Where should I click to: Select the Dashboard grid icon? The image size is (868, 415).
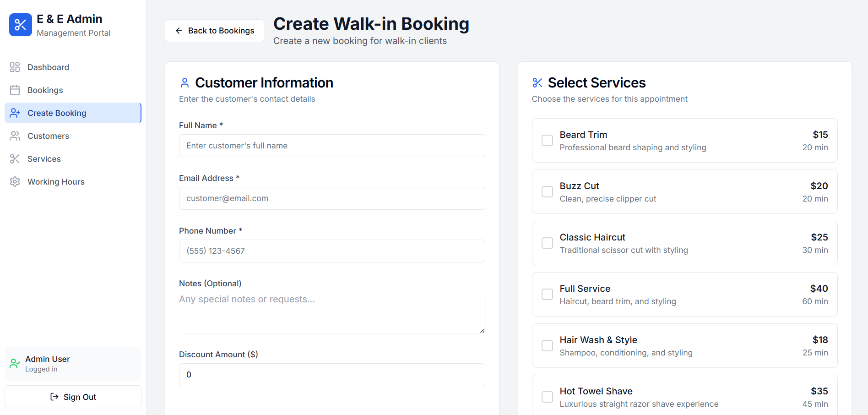(14, 67)
